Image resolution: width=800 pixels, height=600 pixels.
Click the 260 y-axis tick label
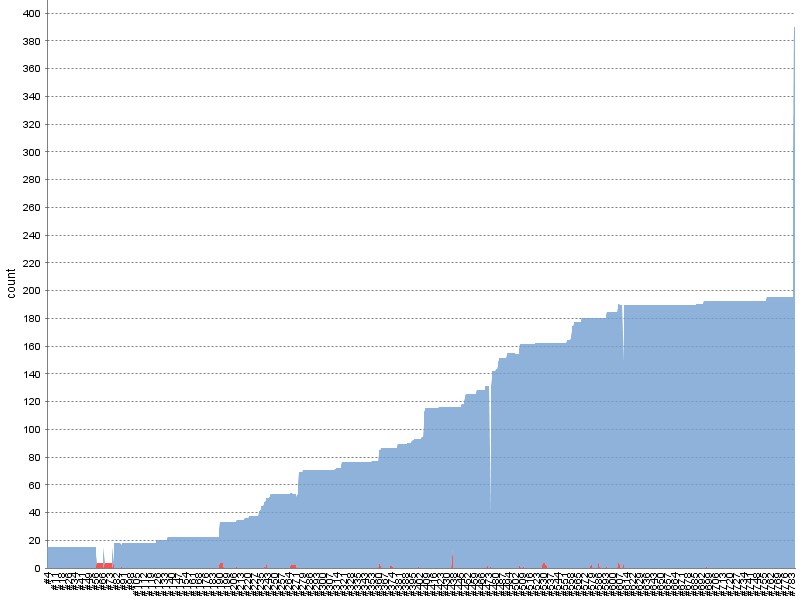point(31,208)
